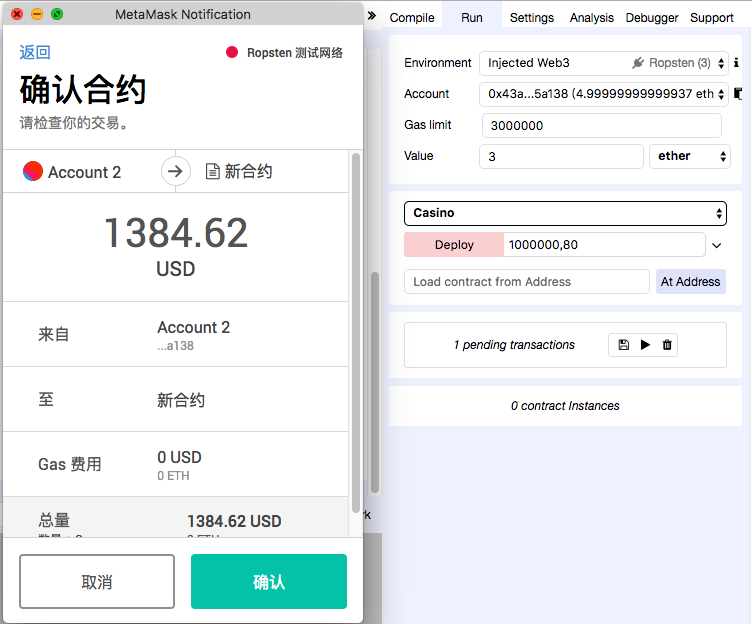Open the Support tab
Viewport: 752px width, 624px height.
click(x=712, y=18)
